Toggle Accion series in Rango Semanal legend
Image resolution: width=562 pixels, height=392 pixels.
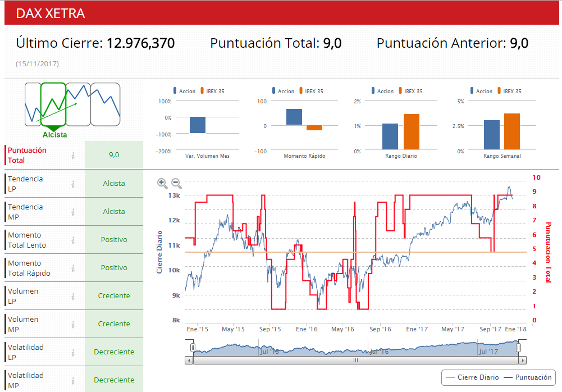coord(481,91)
